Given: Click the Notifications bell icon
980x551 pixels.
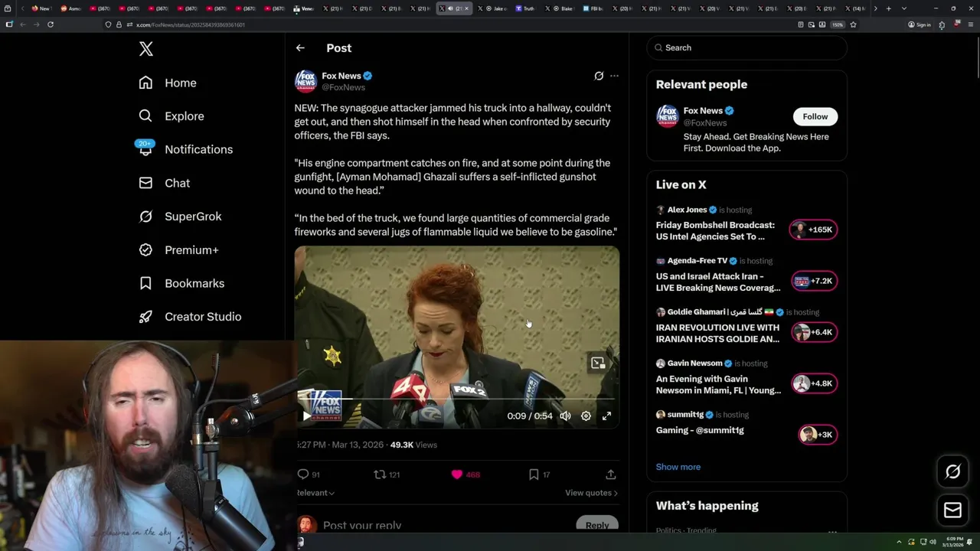Looking at the screenshot, I should pyautogui.click(x=145, y=150).
